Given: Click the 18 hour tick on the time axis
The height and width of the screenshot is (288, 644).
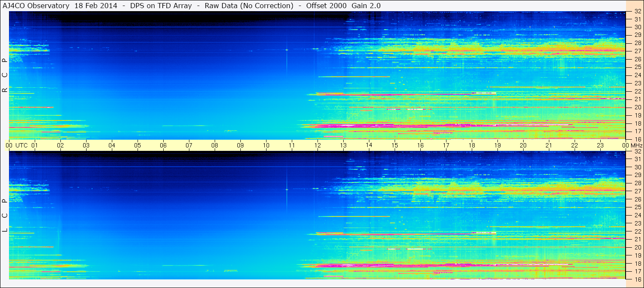Looking at the screenshot, I should pyautogui.click(x=472, y=145).
